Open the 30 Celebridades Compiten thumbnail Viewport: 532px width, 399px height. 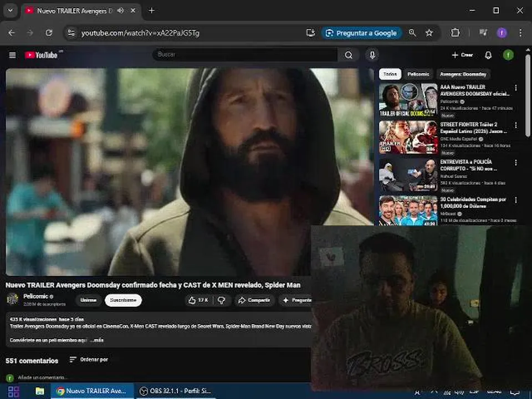coord(408,211)
